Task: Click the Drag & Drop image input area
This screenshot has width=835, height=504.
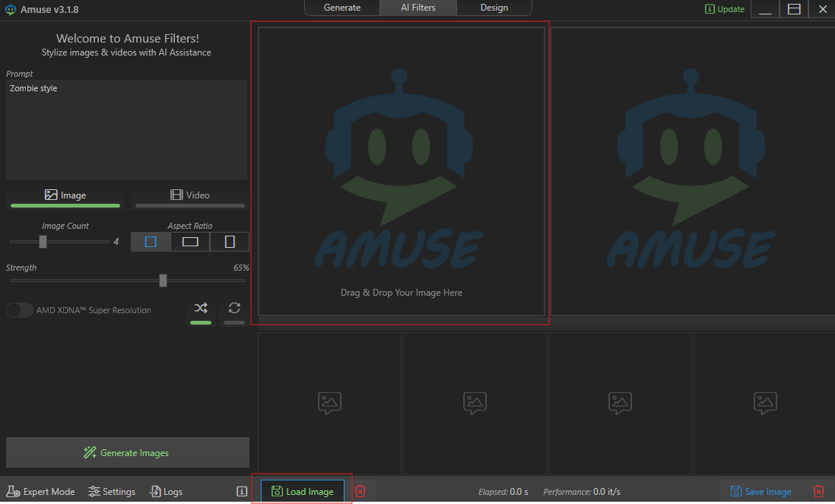Action: [x=402, y=171]
